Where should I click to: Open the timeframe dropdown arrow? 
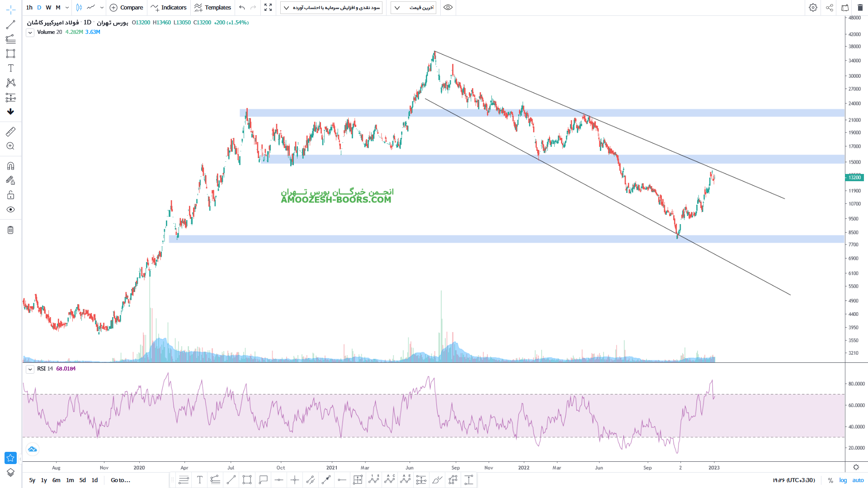(67, 8)
